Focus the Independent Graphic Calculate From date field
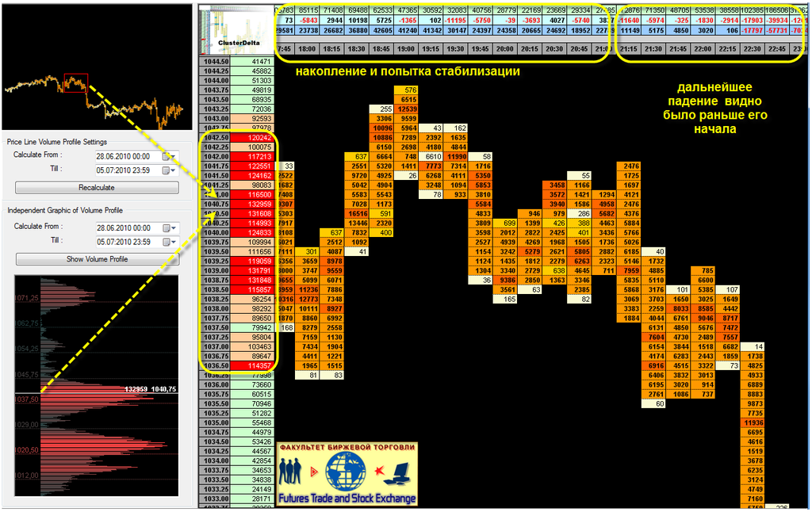The height and width of the screenshot is (512, 812). tap(136, 227)
